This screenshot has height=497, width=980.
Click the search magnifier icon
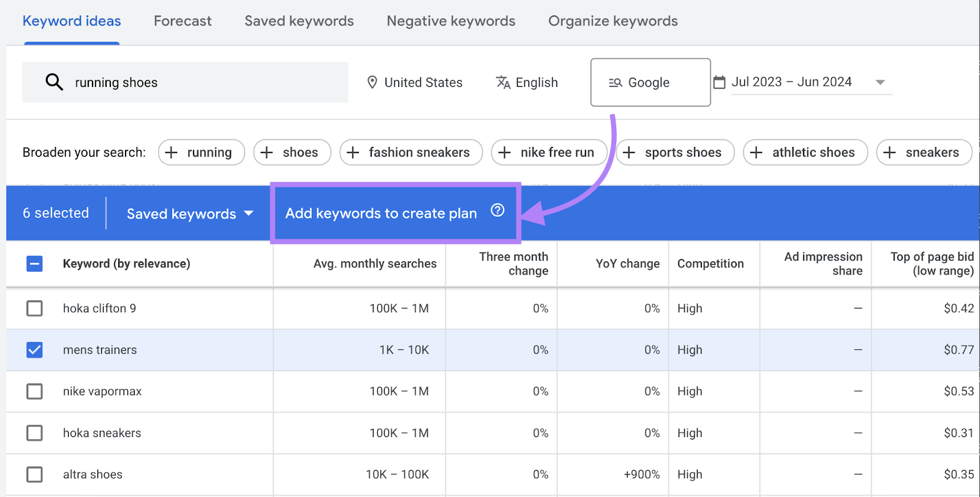[55, 82]
